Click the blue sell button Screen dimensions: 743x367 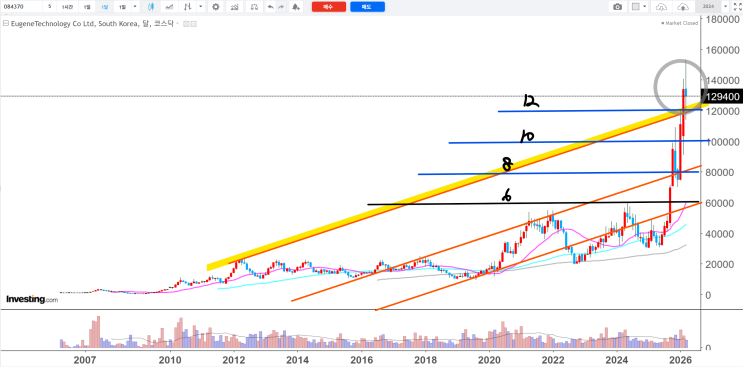tap(367, 7)
